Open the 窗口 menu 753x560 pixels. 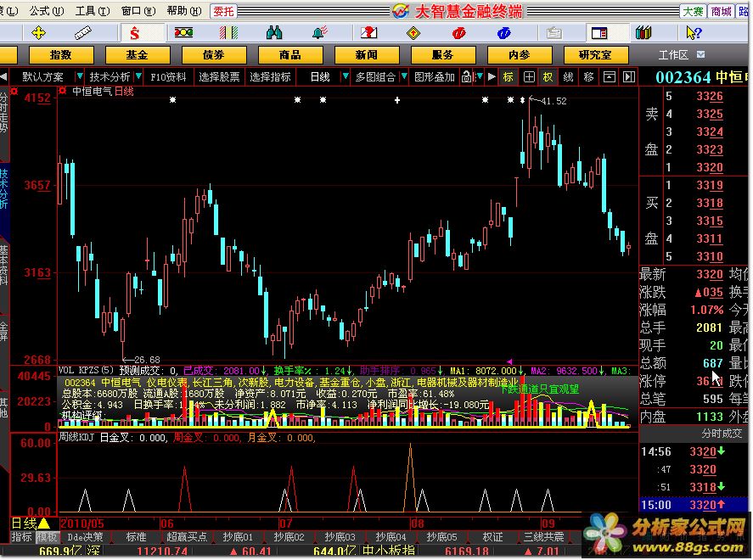coord(138,10)
